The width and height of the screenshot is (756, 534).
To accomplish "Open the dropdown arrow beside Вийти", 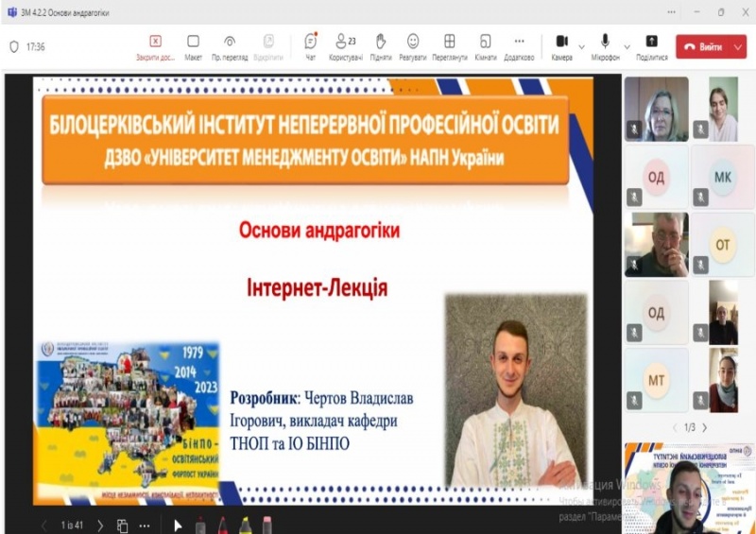I will (737, 46).
